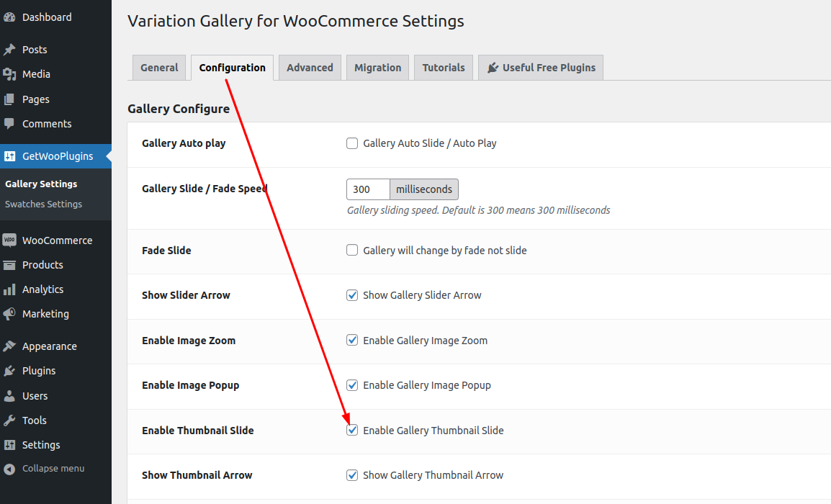Image resolution: width=831 pixels, height=504 pixels.
Task: Open the Useful Free Plugins tab
Action: (541, 67)
